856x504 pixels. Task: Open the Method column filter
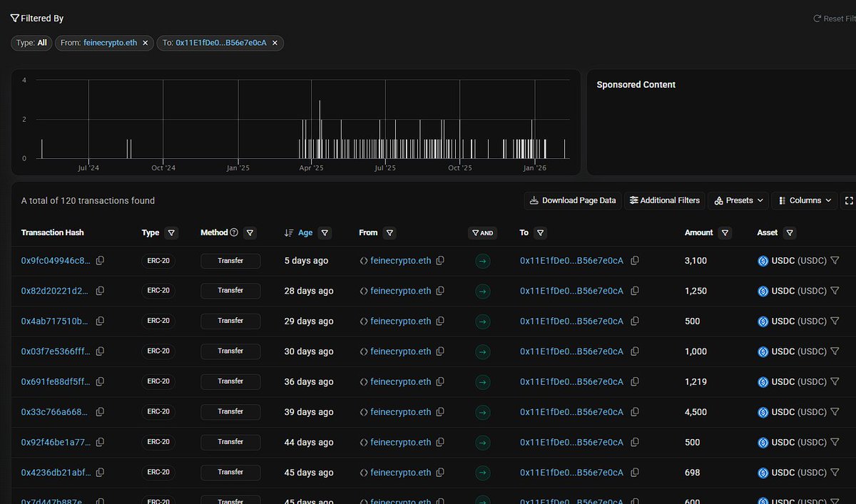250,232
